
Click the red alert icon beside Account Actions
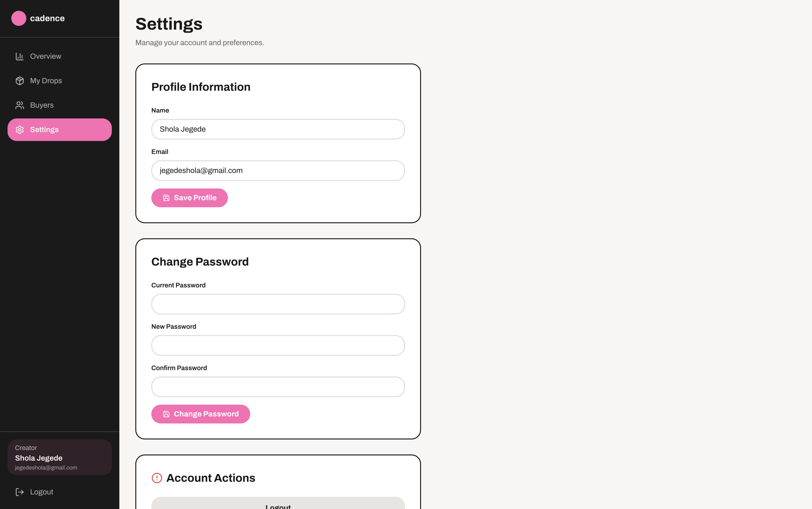click(x=157, y=478)
